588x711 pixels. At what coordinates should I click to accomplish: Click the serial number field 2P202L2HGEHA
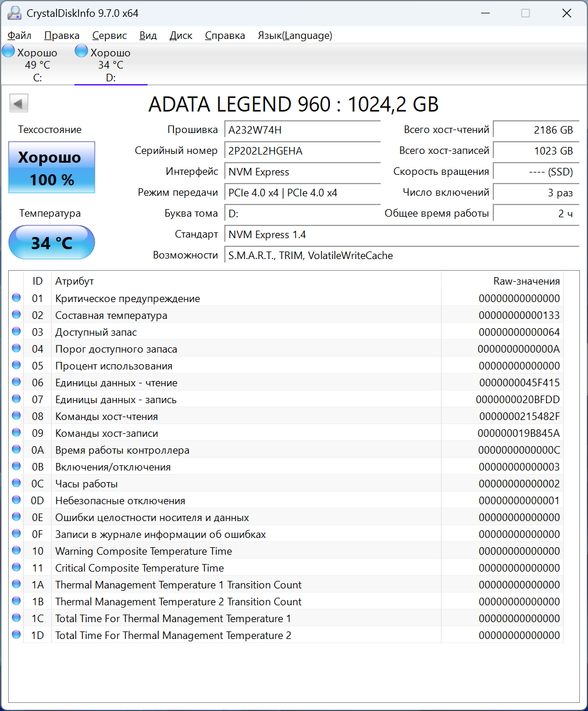coord(302,151)
